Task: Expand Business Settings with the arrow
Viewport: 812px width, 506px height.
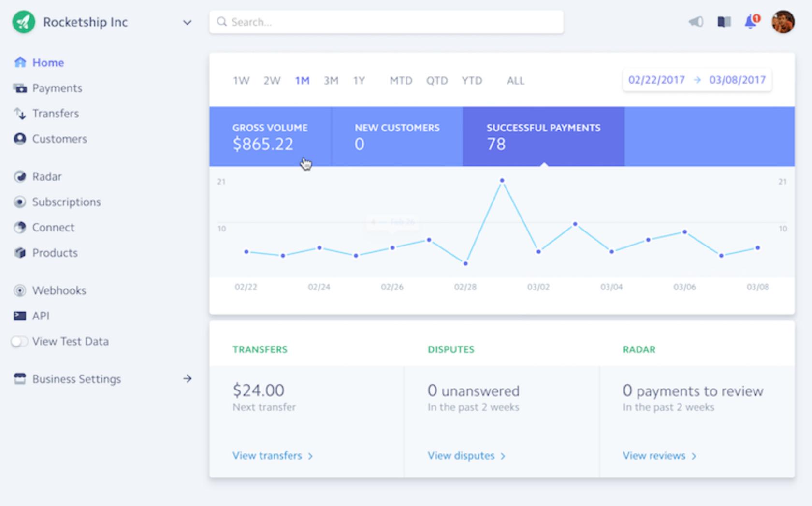Action: pos(188,379)
